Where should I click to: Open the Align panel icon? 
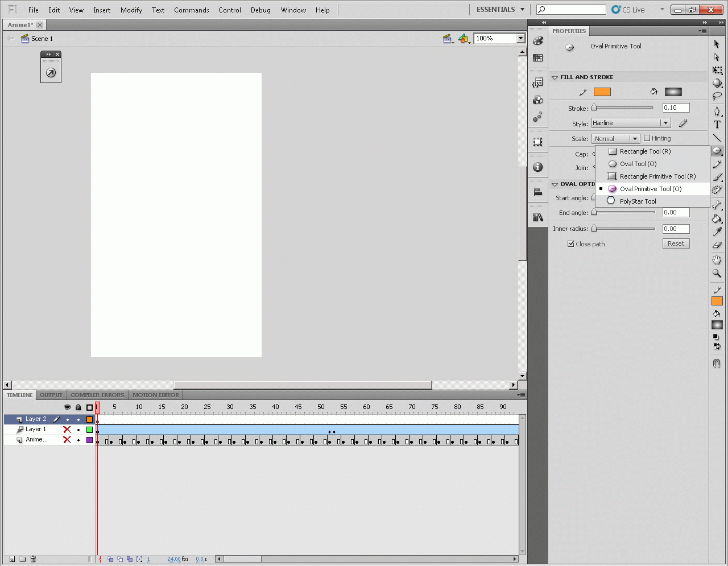point(537,192)
